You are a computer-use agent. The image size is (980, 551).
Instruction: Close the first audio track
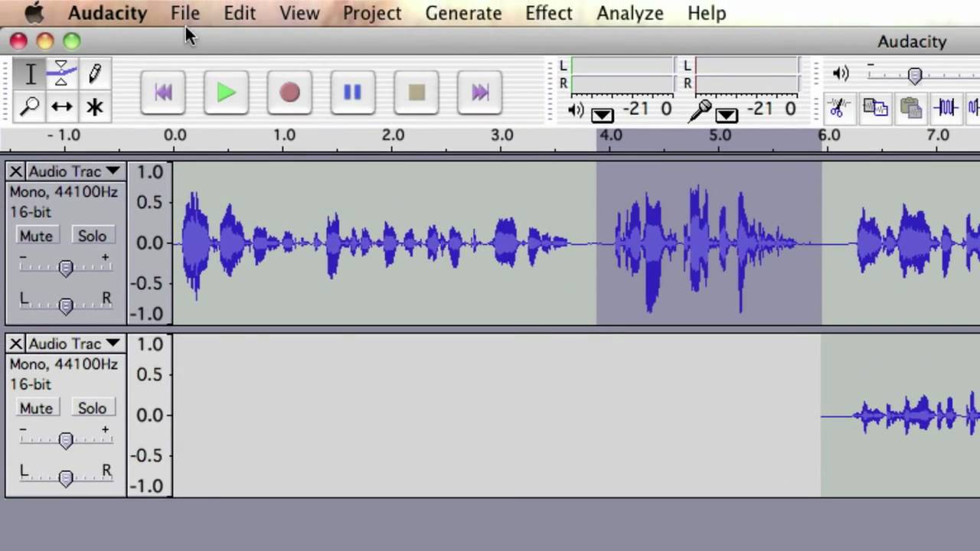point(16,171)
